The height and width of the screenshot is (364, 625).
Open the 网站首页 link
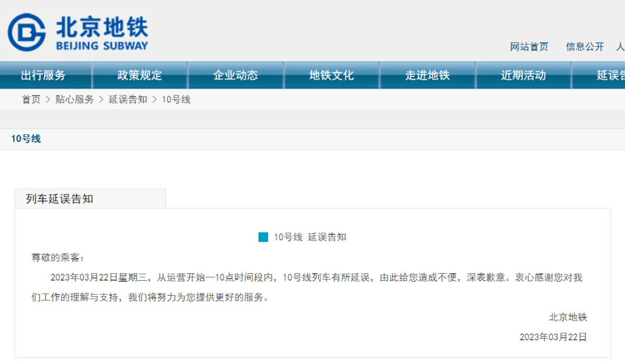click(x=529, y=47)
